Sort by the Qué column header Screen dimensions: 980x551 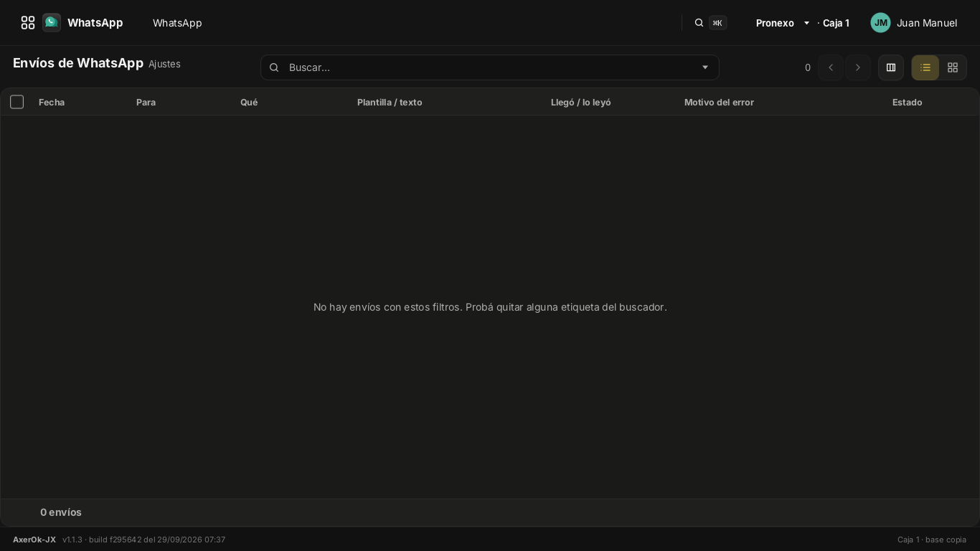pyautogui.click(x=249, y=103)
